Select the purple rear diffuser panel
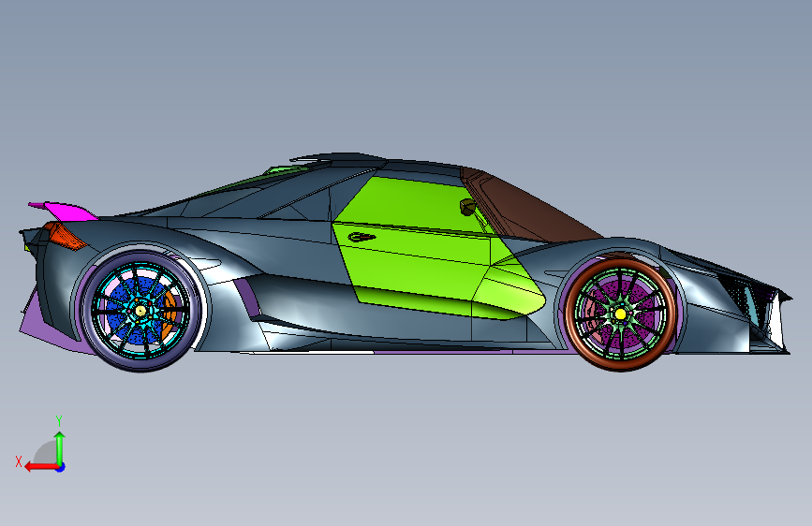This screenshot has width=812, height=526. tap(50, 331)
